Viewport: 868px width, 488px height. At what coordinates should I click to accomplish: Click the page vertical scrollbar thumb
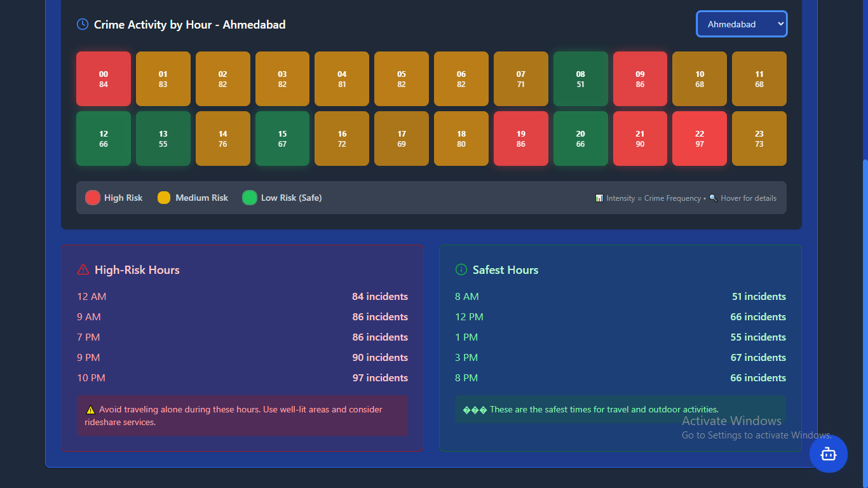click(x=865, y=323)
